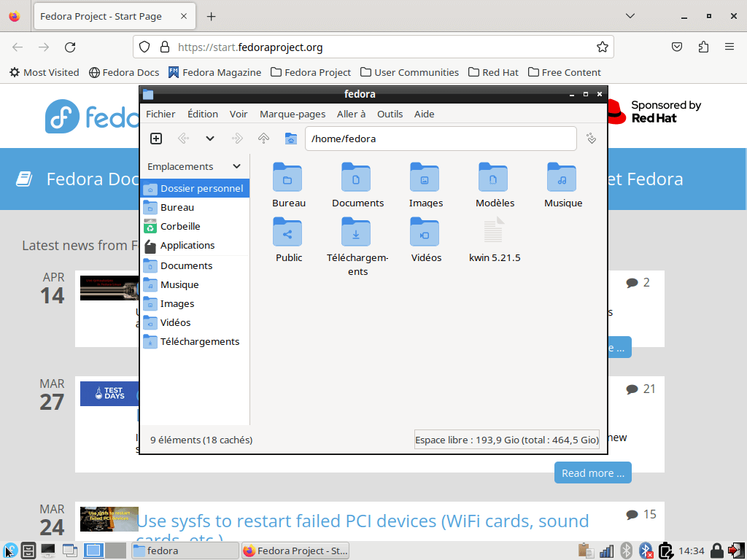Image resolution: width=747 pixels, height=560 pixels.
Task: Open the history dropdown arrow in file manager
Action: 209,139
